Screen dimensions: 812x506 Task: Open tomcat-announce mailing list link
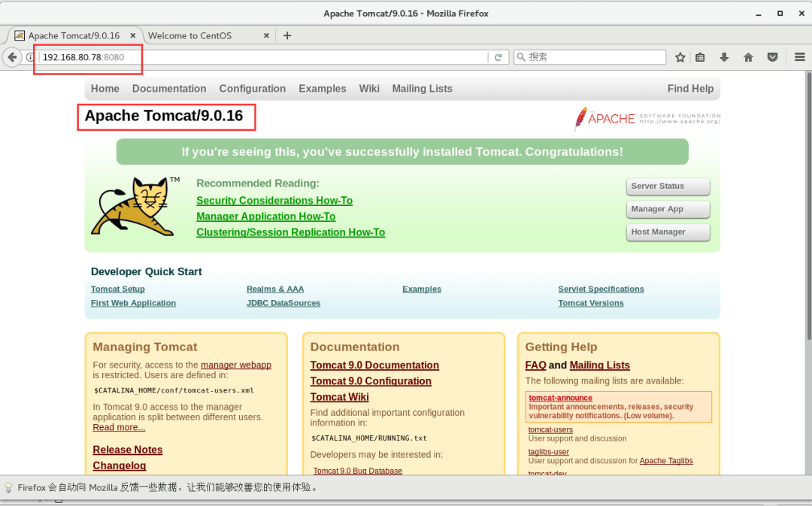coord(560,398)
